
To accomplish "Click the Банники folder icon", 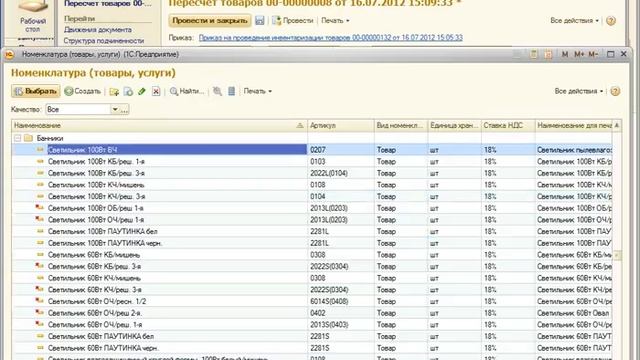I will pyautogui.click(x=28, y=138).
